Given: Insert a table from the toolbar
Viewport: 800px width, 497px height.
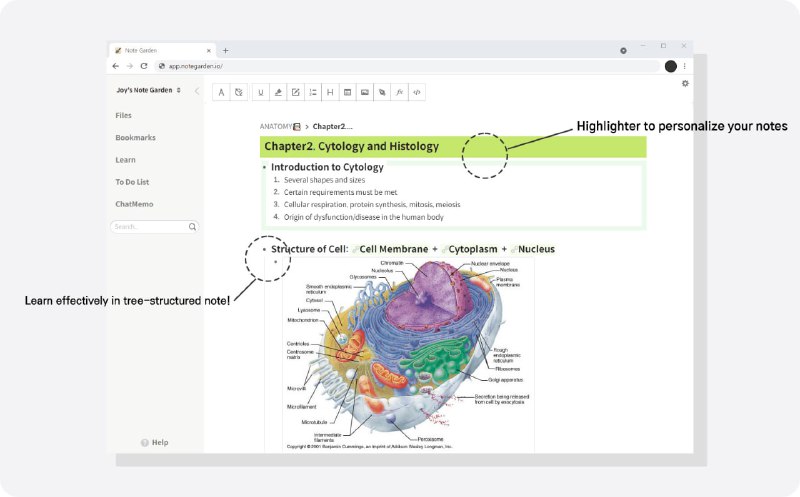Looking at the screenshot, I should point(347,92).
